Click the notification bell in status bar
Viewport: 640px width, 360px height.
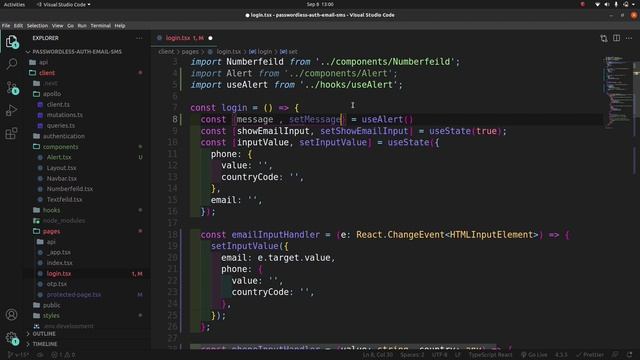point(629,355)
